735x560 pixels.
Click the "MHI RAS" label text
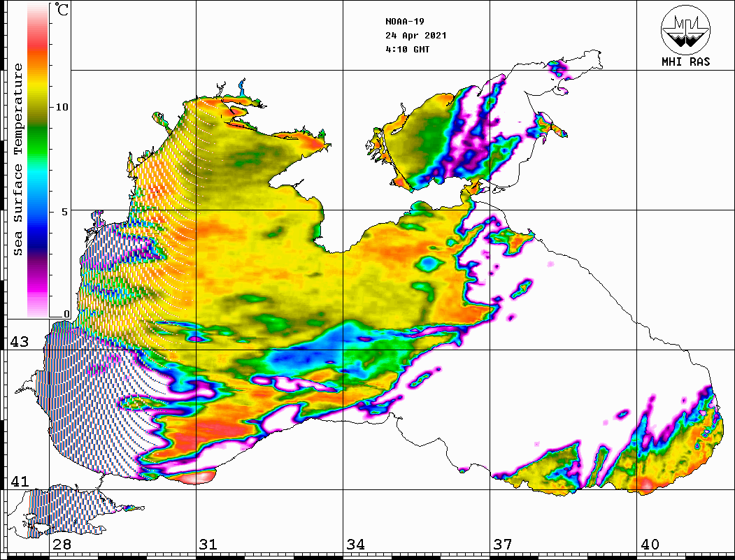[x=686, y=62]
